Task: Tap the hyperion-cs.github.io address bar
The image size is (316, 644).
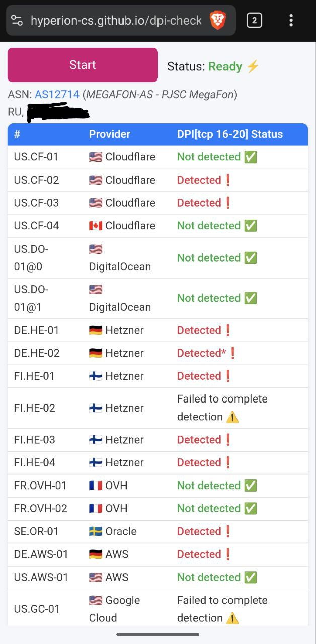Action: [116, 20]
